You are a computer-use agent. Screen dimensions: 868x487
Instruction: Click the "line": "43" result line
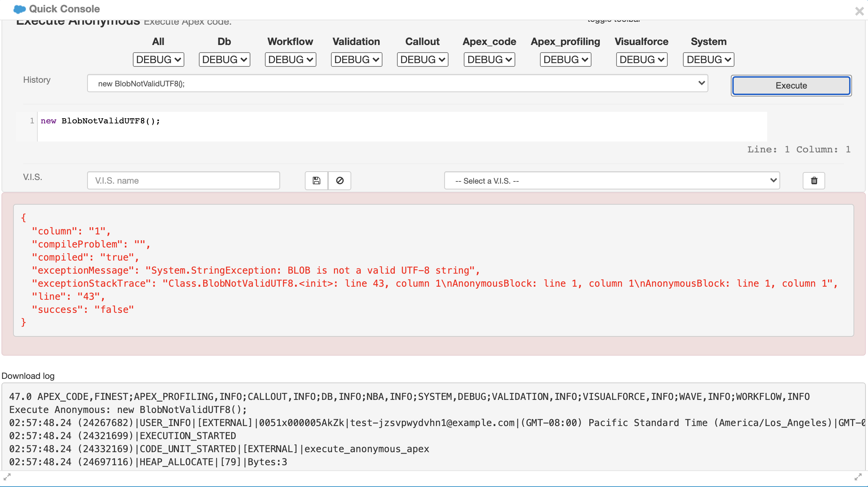coord(69,296)
